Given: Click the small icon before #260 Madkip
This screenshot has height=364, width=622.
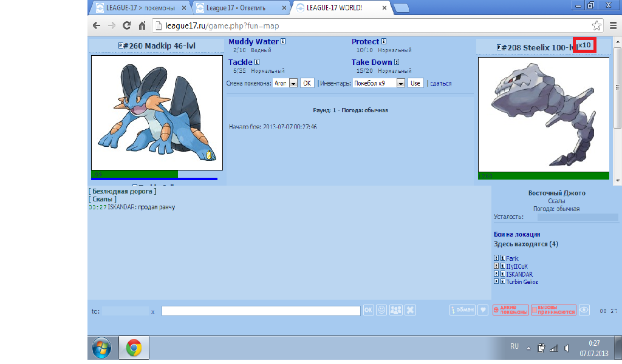Looking at the screenshot, I should pos(120,45).
